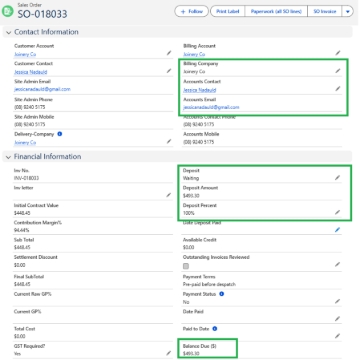Open the Joinery Co Delivery-Company link

(25, 143)
